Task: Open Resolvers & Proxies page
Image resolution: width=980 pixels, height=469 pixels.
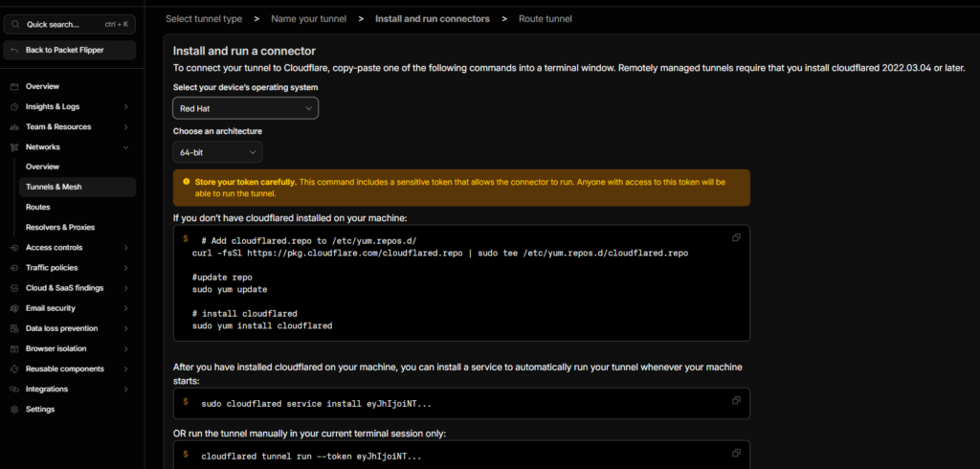Action: (x=60, y=227)
